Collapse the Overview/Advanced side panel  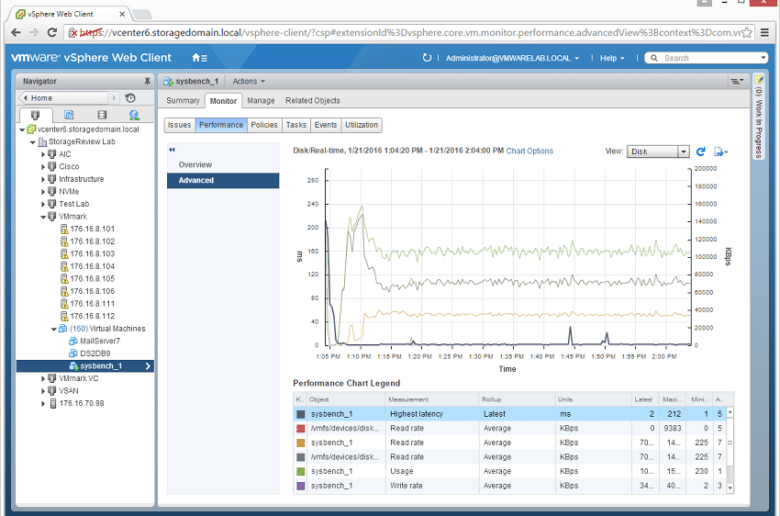(172, 149)
